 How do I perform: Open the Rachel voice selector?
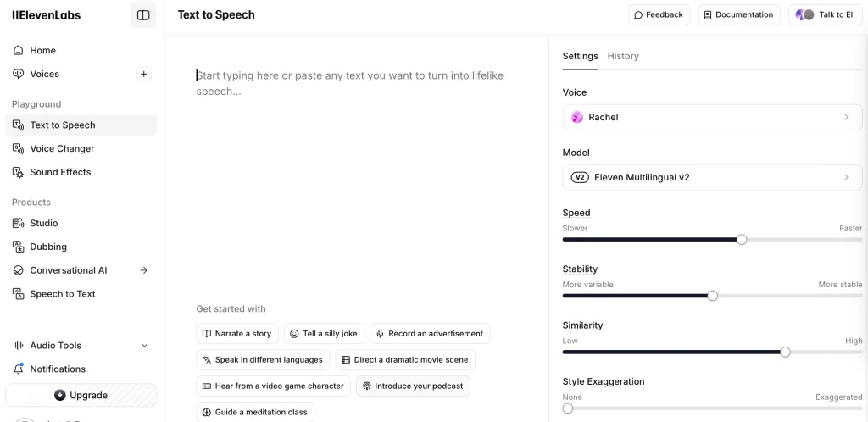(712, 117)
